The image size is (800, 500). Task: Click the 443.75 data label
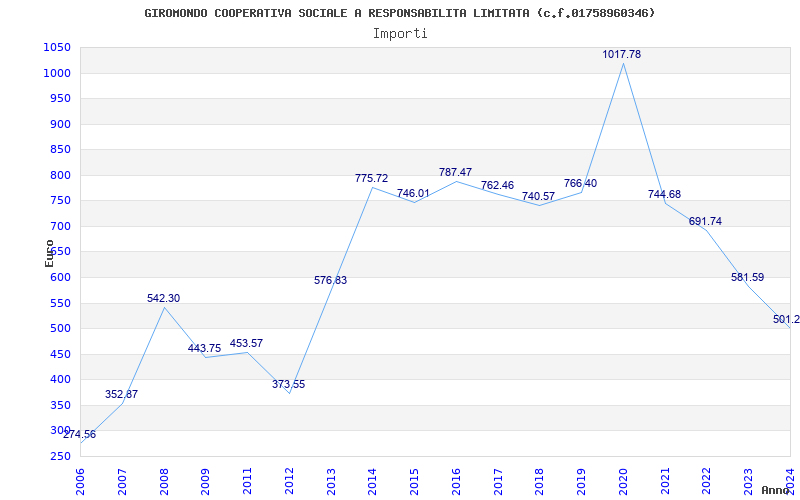coord(204,348)
